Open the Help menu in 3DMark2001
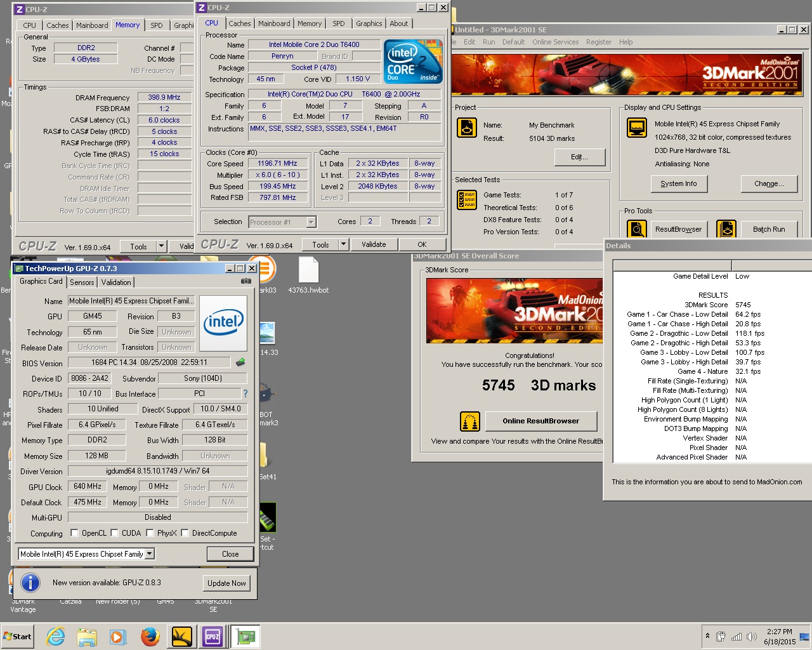The width and height of the screenshot is (812, 650). click(626, 42)
